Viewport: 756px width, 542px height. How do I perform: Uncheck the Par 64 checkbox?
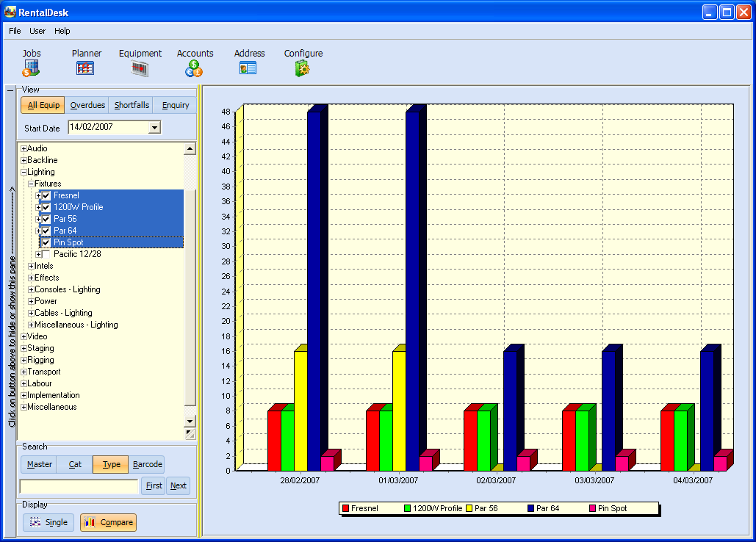coord(46,231)
